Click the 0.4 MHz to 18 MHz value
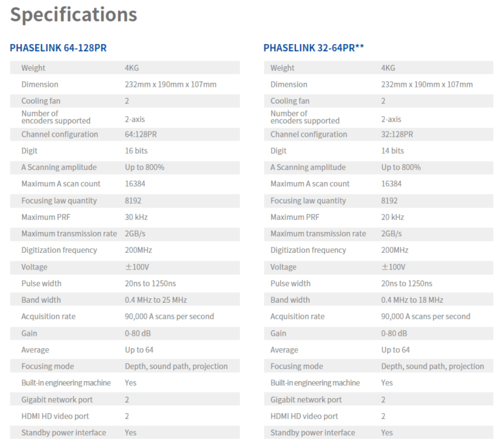504x448 pixels. pyautogui.click(x=411, y=300)
